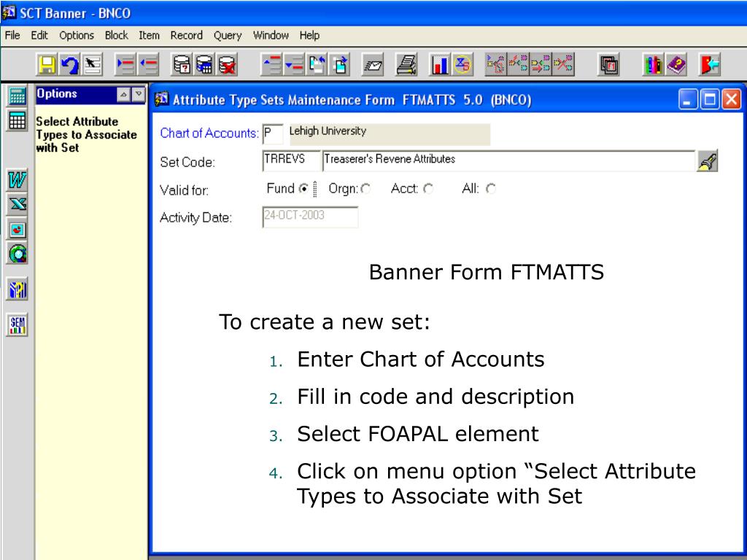Open the teal calculator sidebar icon
Viewport: 747px width, 560px height.
(x=18, y=96)
